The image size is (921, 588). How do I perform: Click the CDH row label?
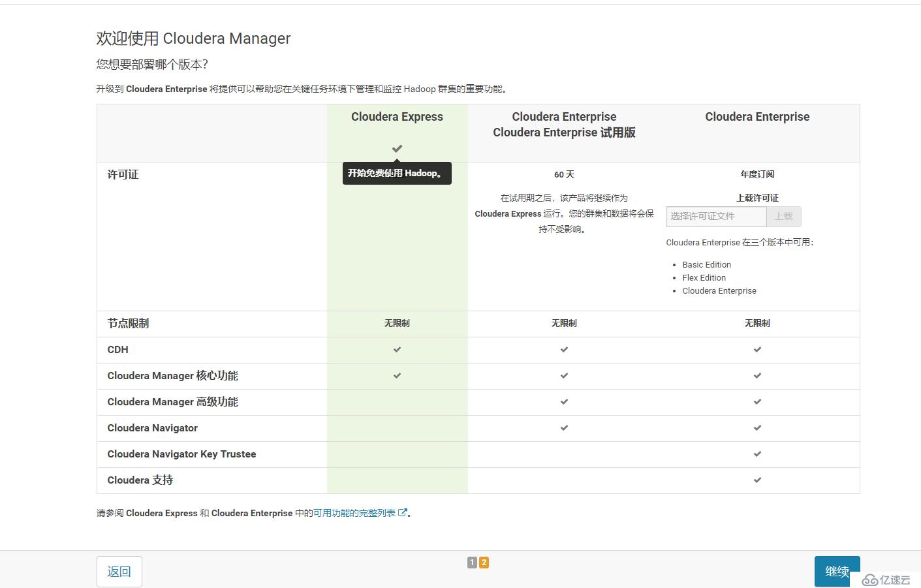pos(117,350)
